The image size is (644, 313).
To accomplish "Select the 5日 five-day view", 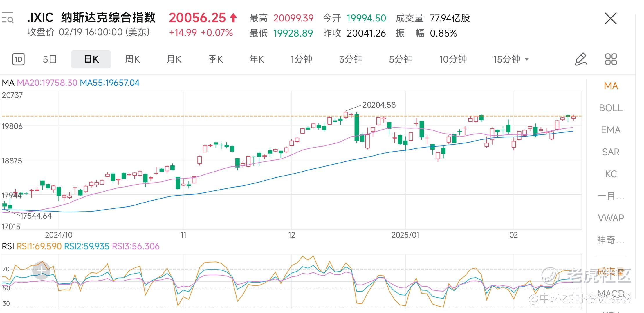I will (50, 59).
